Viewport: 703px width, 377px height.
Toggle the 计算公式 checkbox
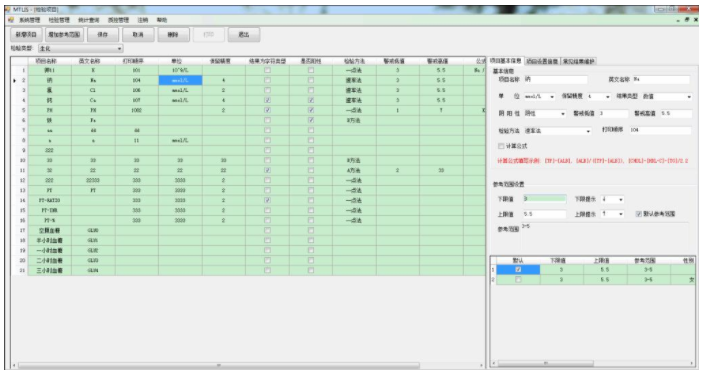501,146
